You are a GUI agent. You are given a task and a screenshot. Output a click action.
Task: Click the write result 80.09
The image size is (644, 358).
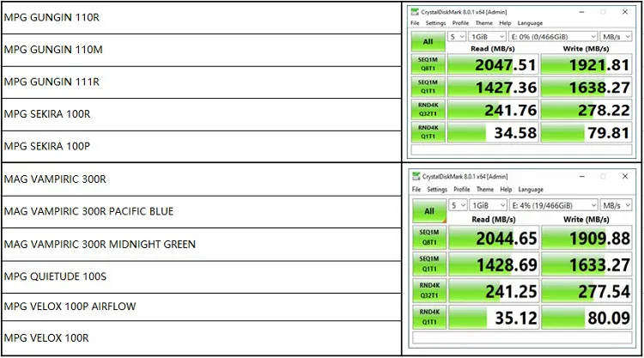click(x=587, y=318)
